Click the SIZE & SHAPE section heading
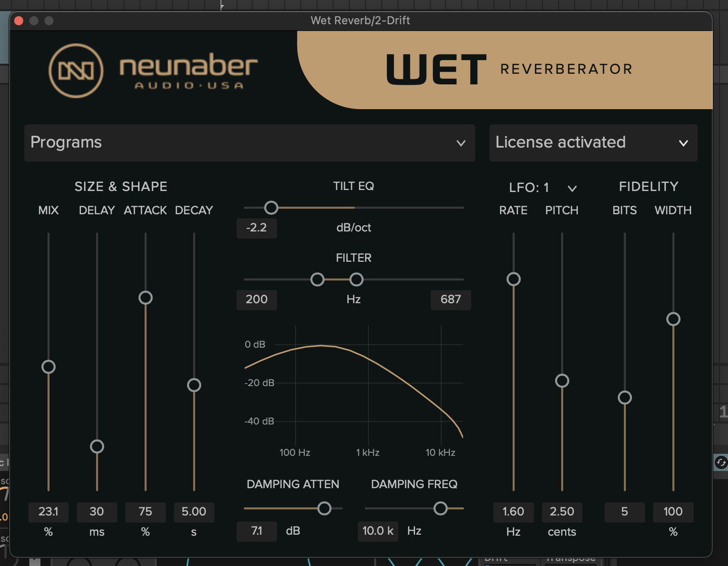Image resolution: width=728 pixels, height=566 pixels. pos(121,186)
